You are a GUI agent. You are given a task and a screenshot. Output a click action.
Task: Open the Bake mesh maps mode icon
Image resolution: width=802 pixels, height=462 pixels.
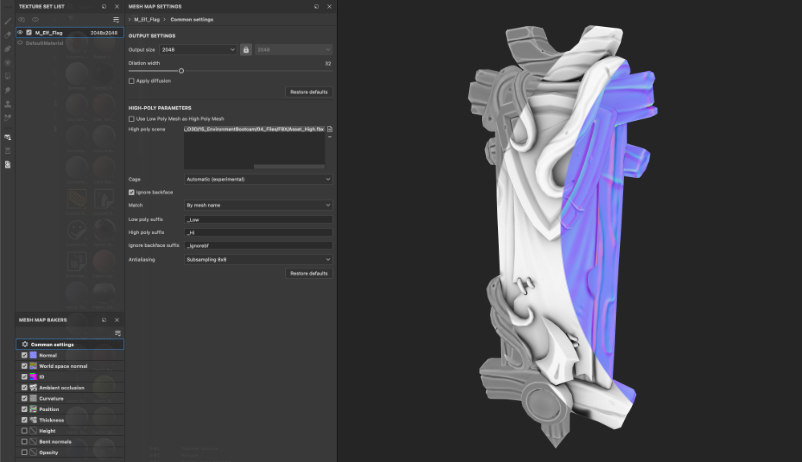click(8, 137)
